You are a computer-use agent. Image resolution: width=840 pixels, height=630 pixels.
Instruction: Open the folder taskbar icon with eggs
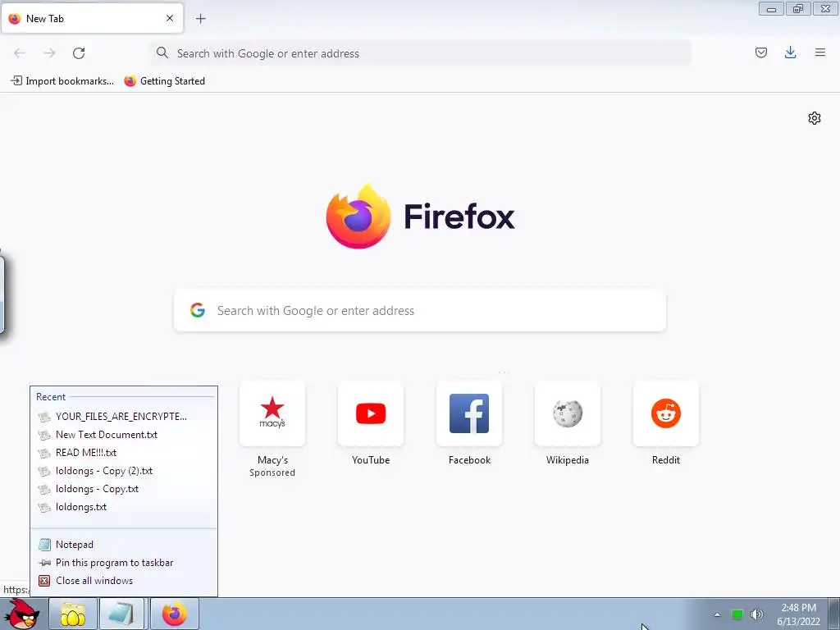[x=73, y=614]
